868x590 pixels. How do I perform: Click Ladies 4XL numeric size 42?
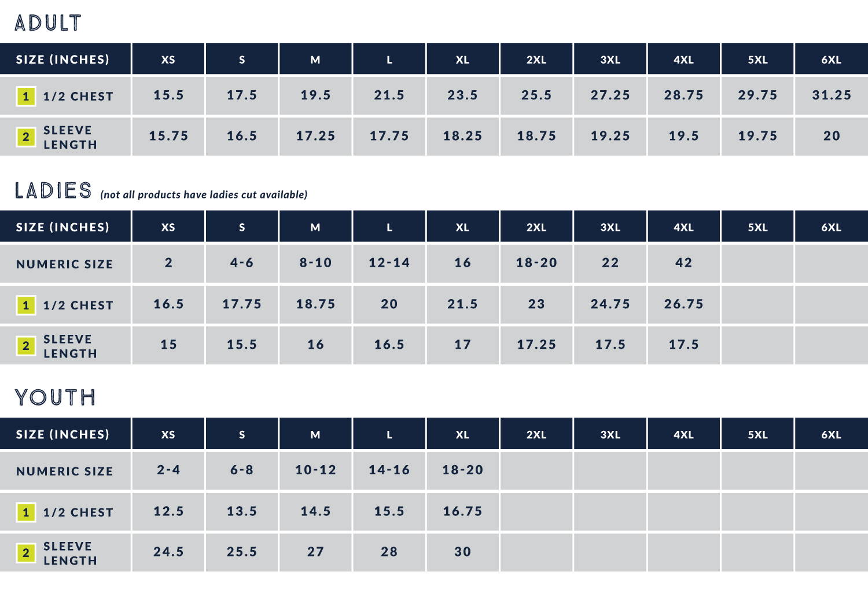point(683,263)
